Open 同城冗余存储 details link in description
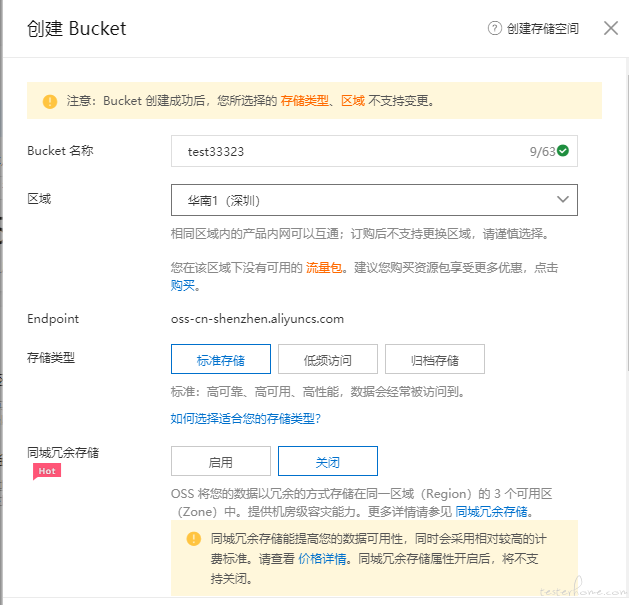The width and height of the screenshot is (629, 605). 491,512
